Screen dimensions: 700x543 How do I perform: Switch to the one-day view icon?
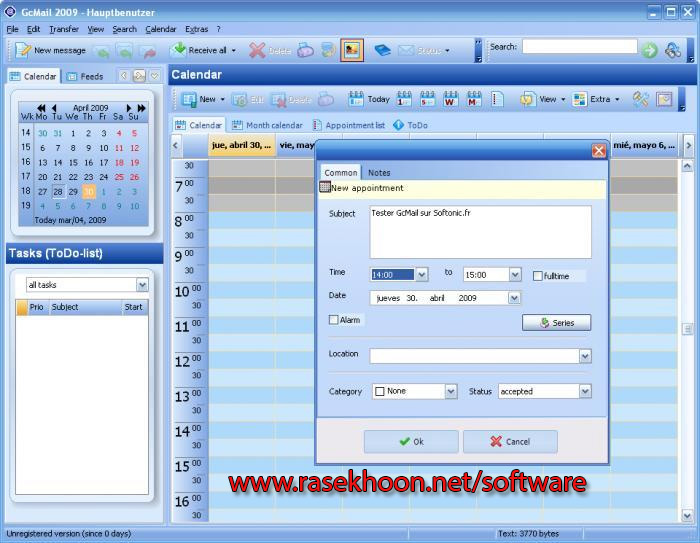click(404, 99)
